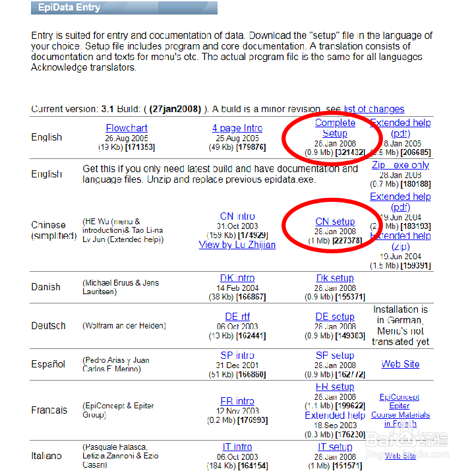The width and height of the screenshot is (476, 471).
Task: Select the Español language label
Action: click(48, 363)
